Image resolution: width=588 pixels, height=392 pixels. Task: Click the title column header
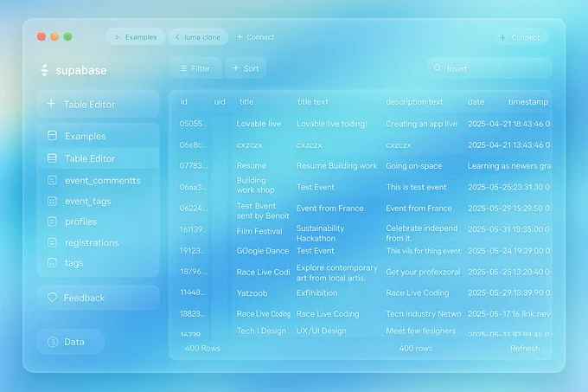[246, 101]
